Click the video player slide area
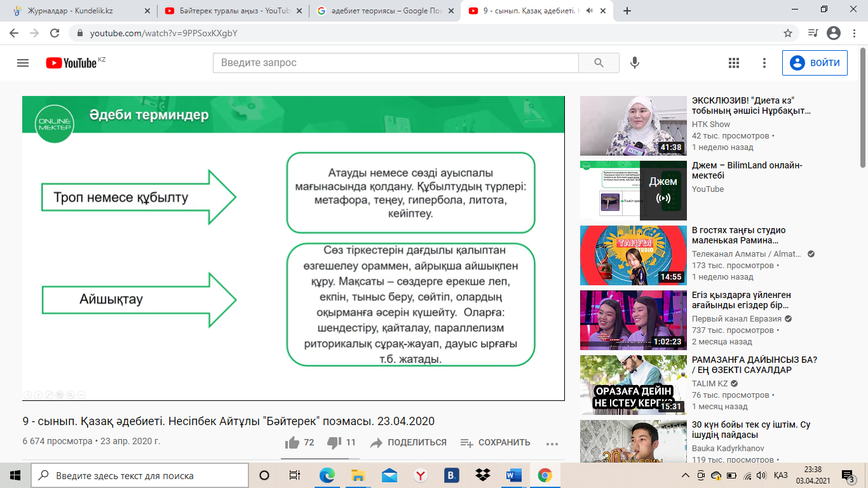Screen dimensions: 868x488 (x=294, y=248)
